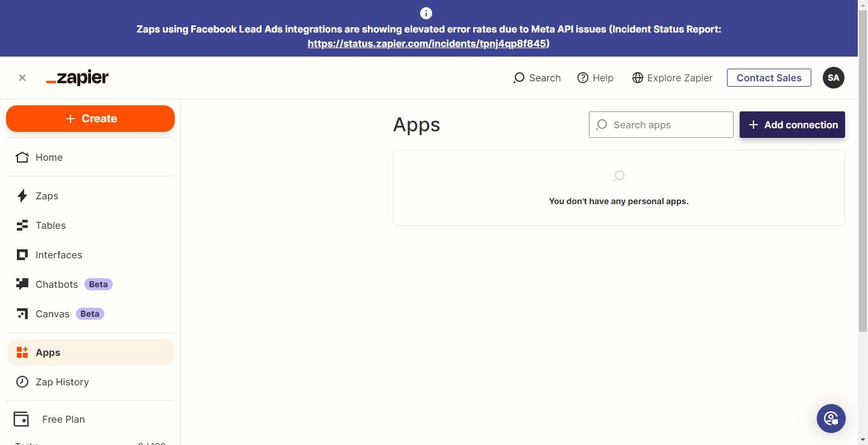Select the Apps menu item
Image resolution: width=868 pixels, height=445 pixels.
[48, 352]
